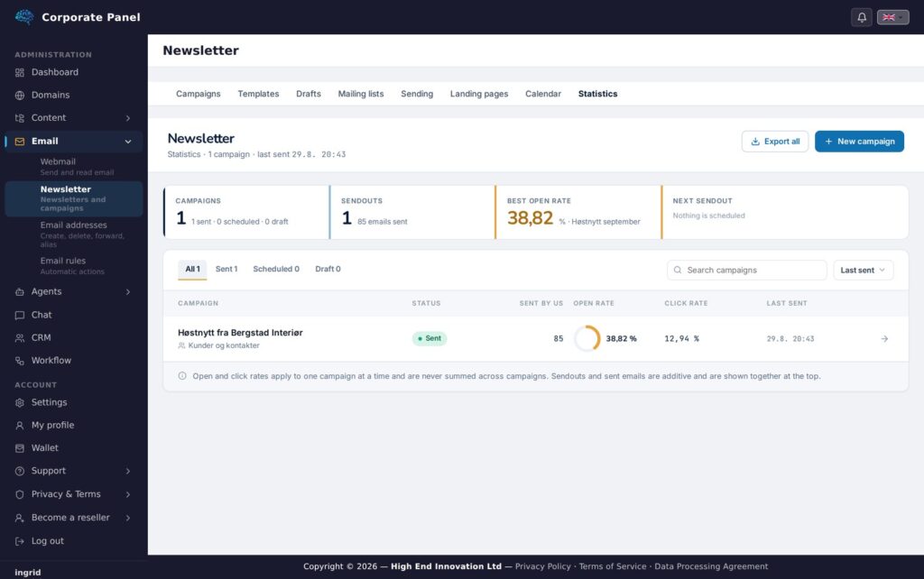Open the Data Processing Agreement link

coord(711,566)
